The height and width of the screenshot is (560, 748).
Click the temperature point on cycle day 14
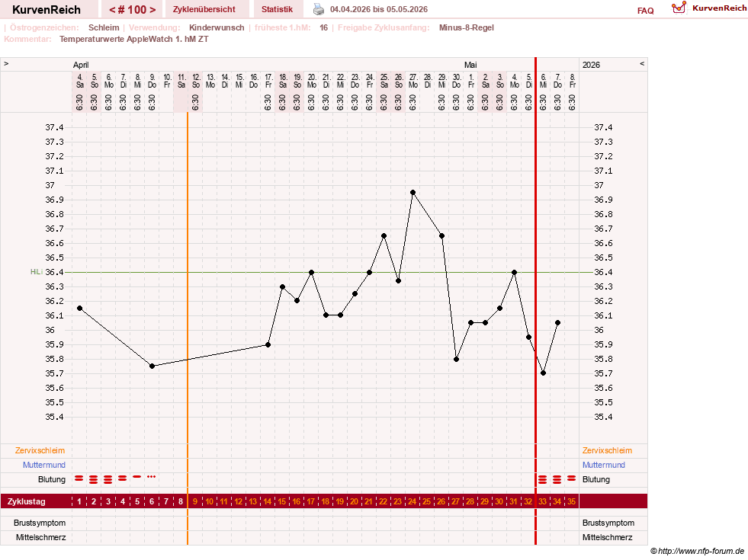[268, 344]
